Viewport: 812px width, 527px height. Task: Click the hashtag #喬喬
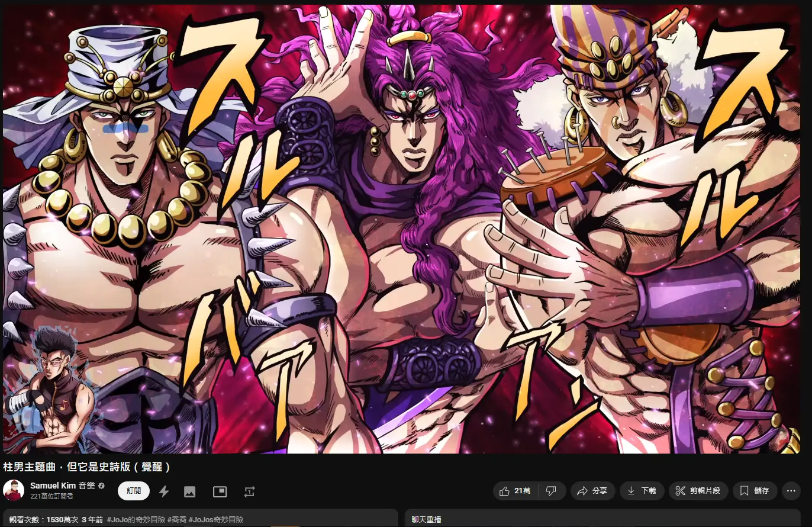[176, 520]
